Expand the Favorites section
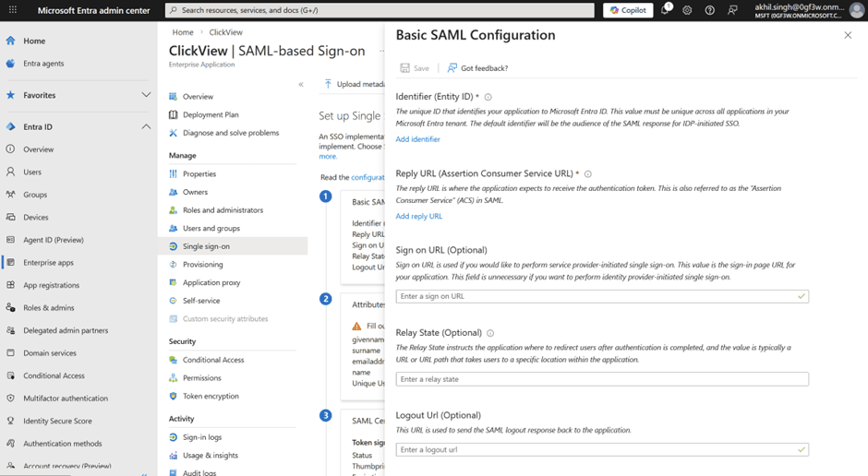The height and width of the screenshot is (476, 868). click(146, 95)
